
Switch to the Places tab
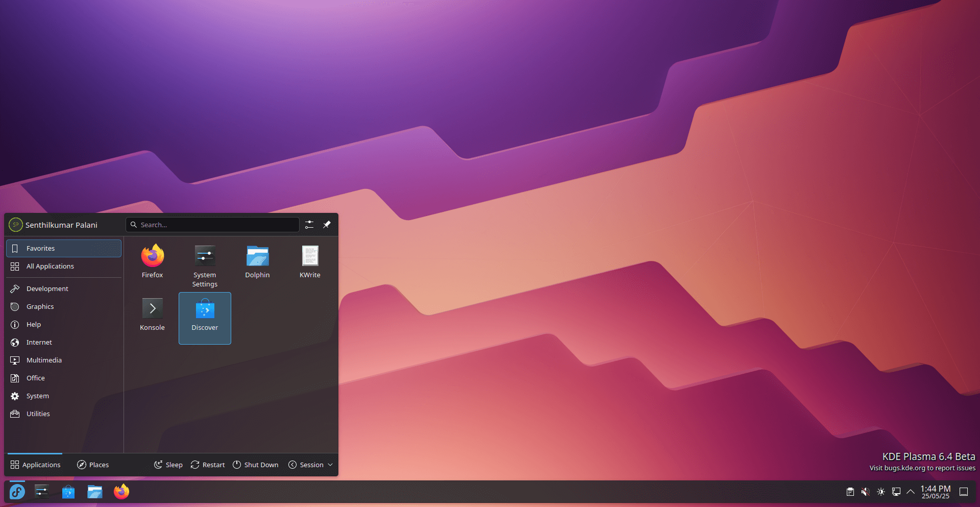93,465
